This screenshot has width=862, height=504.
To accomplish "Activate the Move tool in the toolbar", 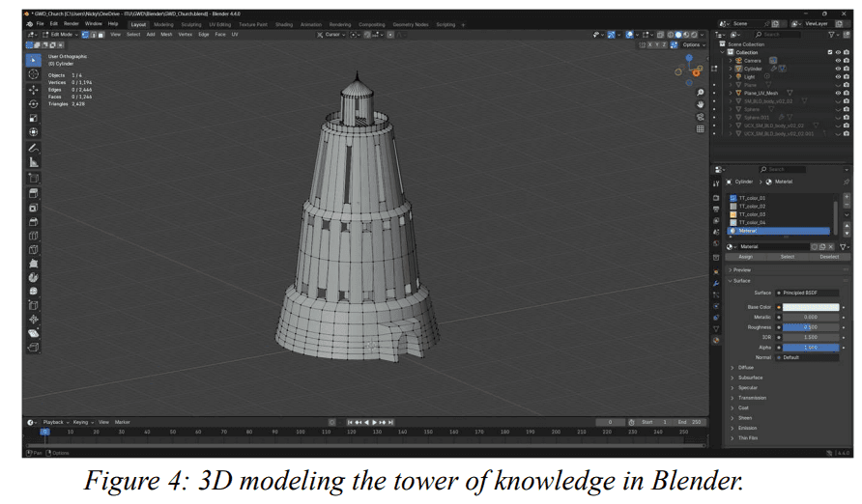I will tap(34, 89).
